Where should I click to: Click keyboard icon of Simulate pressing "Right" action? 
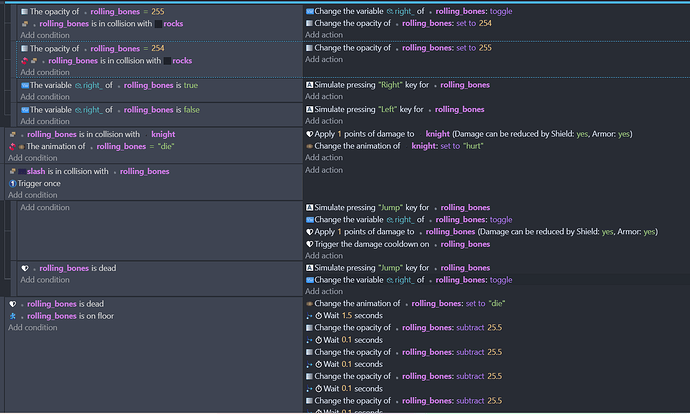[310, 85]
